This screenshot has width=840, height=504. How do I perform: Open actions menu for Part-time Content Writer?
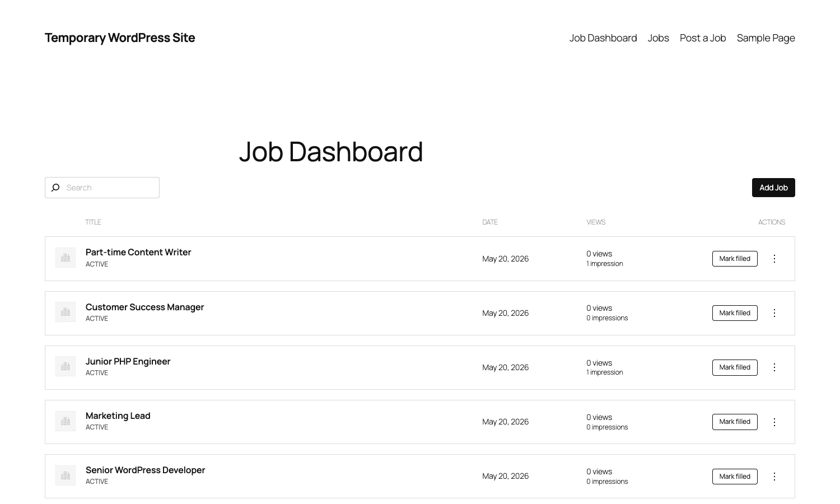coord(774,259)
